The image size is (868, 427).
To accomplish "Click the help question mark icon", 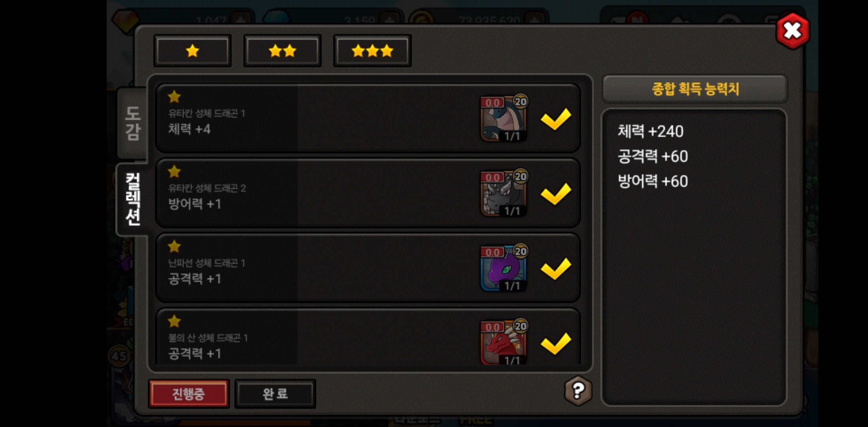I will (x=578, y=391).
